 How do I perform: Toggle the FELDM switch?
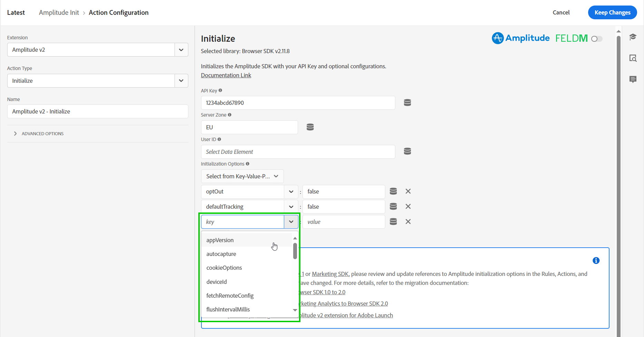[597, 39]
